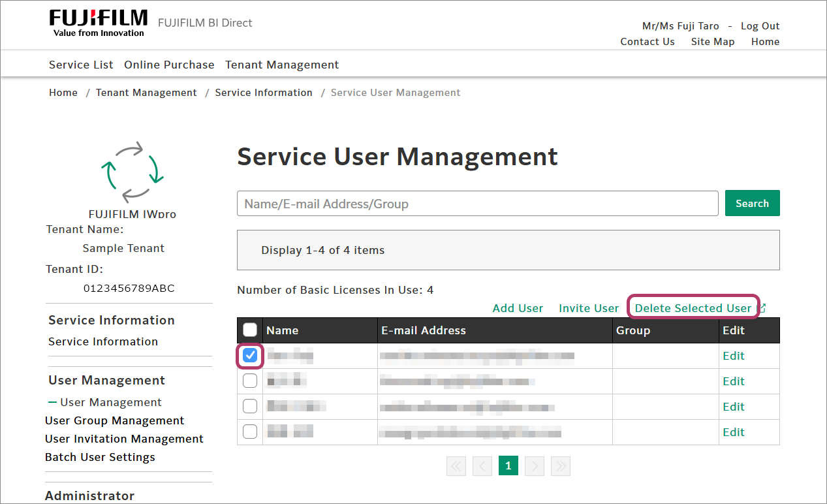Click the Delete Selected User link
The width and height of the screenshot is (827, 504).
(693, 308)
